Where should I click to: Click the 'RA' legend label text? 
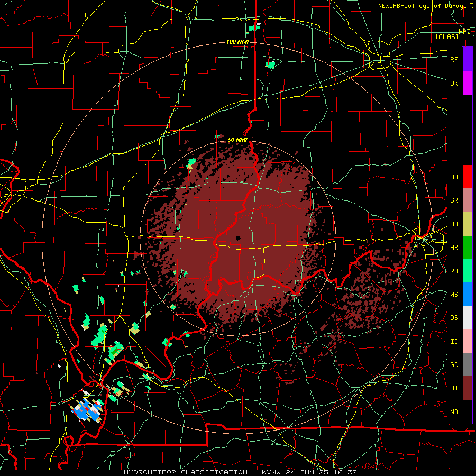[454, 271]
